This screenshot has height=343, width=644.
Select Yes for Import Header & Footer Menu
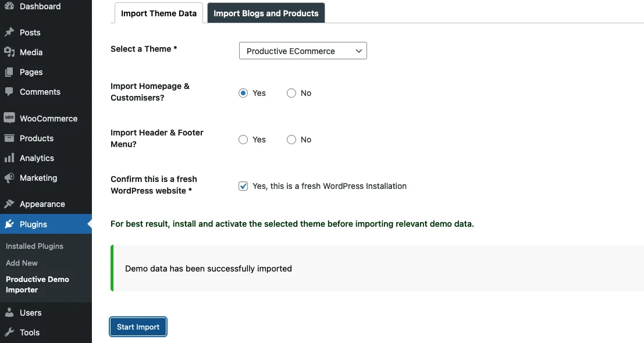tap(243, 140)
